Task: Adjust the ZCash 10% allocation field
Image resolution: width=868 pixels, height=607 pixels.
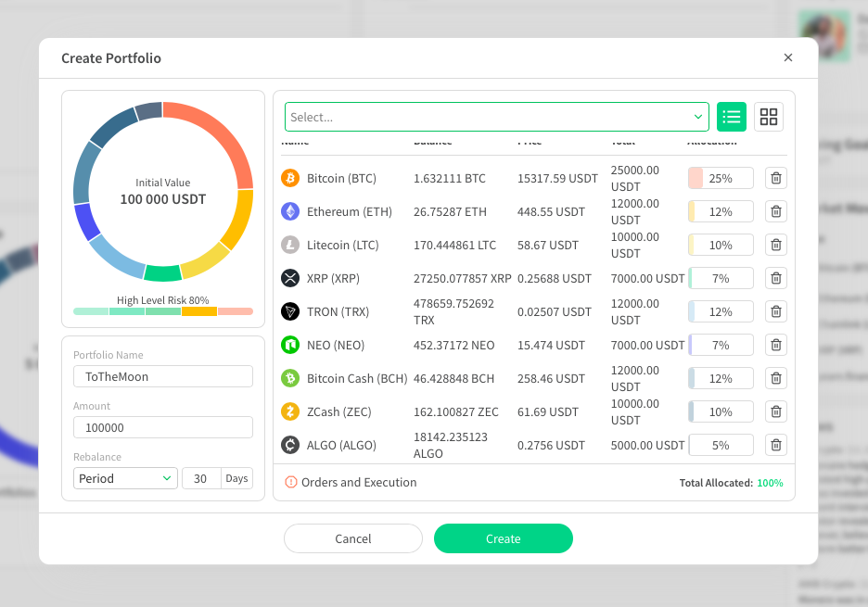Action: tap(721, 411)
